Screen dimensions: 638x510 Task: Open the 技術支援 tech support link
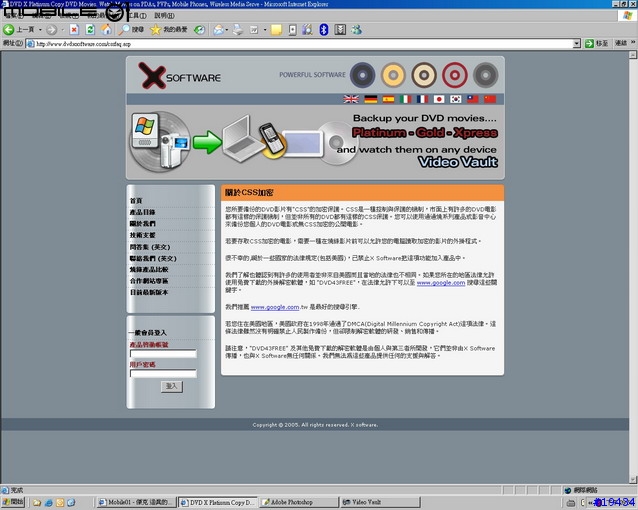tap(142, 235)
